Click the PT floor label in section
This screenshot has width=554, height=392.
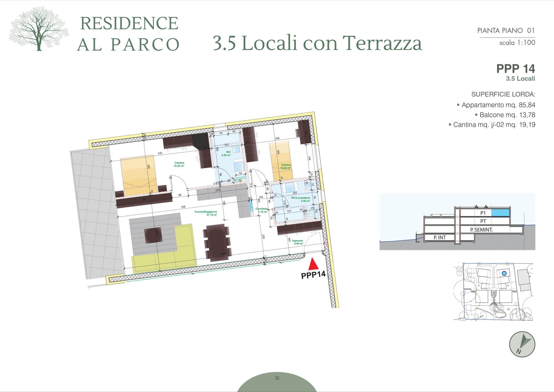(x=483, y=221)
